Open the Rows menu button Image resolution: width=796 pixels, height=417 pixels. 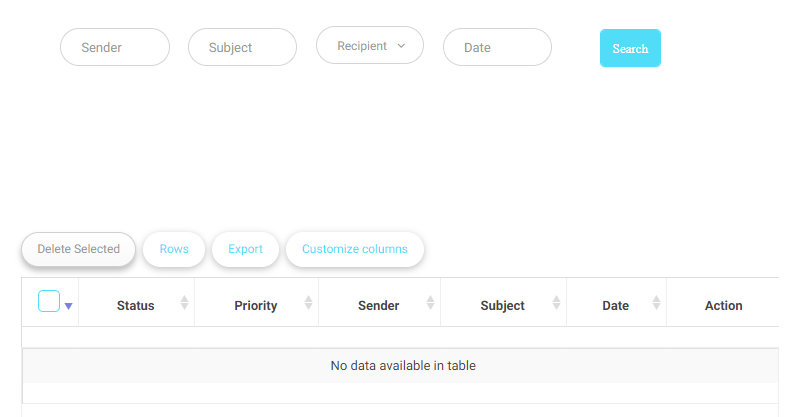coord(174,249)
